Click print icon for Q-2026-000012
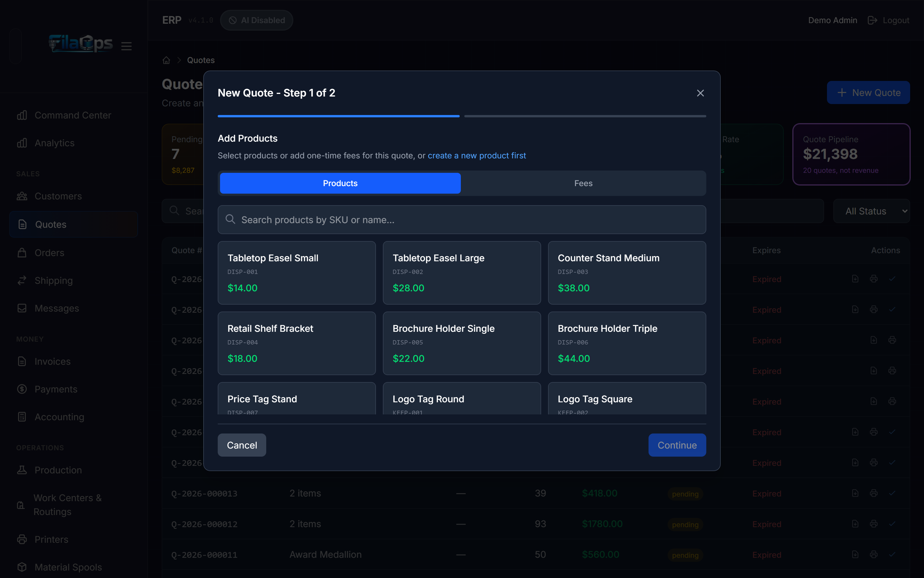 click(x=873, y=524)
